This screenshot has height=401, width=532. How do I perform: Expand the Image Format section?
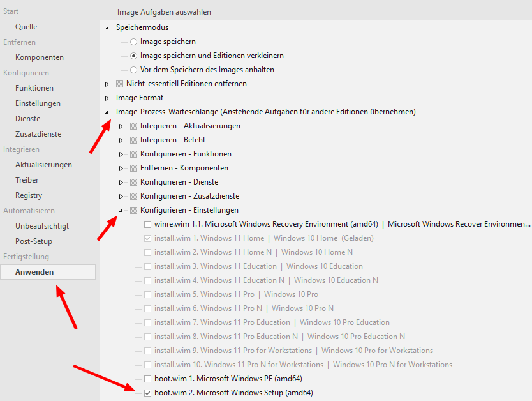pyautogui.click(x=107, y=98)
